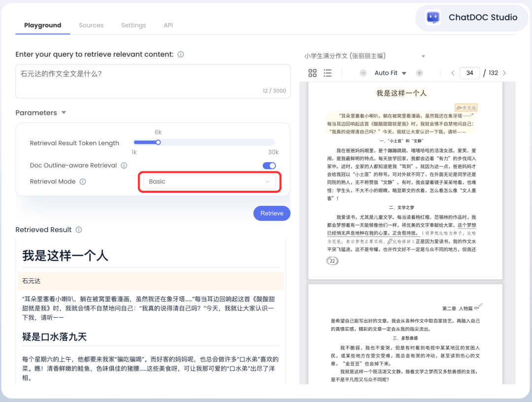Click the info icon beside Retrieval Mode
The image size is (532, 402).
82,181
